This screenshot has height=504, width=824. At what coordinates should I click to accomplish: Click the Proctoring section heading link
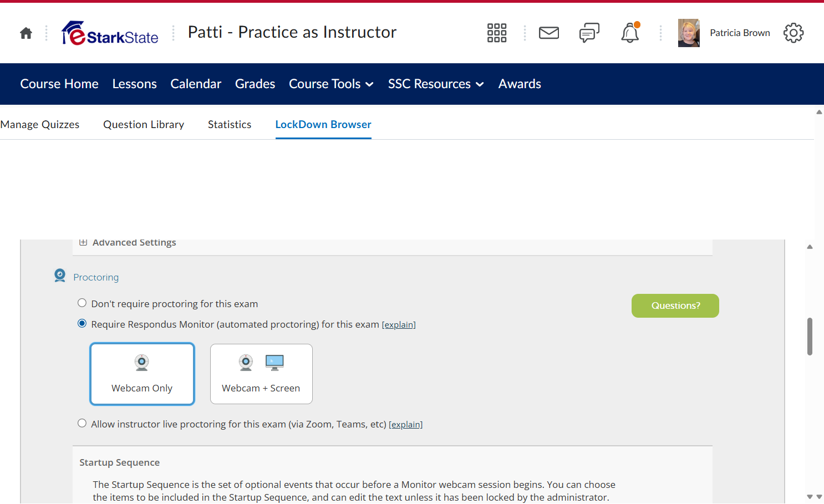tap(96, 277)
